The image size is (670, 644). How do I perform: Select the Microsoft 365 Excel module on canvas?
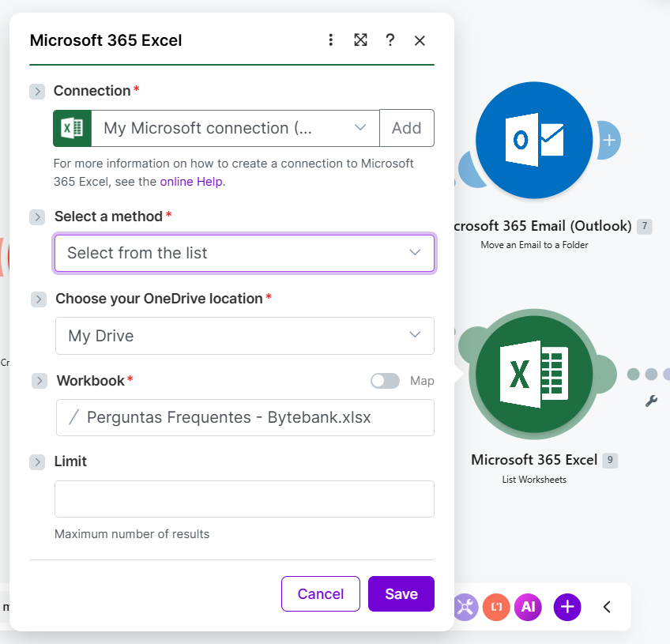[x=534, y=374]
